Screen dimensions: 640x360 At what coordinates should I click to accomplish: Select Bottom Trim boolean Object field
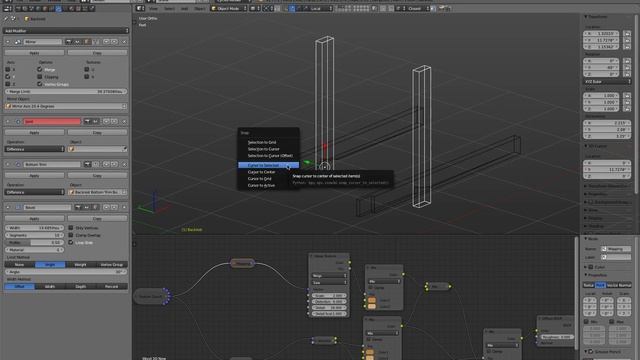click(x=97, y=192)
